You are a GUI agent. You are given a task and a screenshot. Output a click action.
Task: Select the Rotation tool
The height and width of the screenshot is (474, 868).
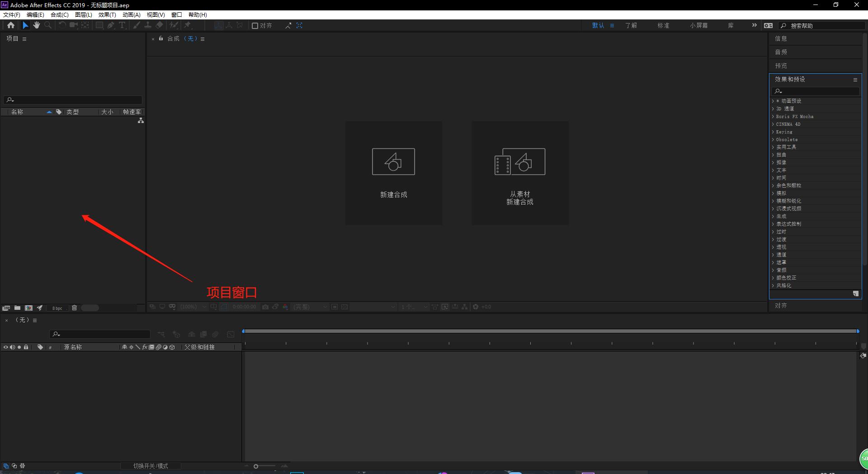[x=62, y=25]
